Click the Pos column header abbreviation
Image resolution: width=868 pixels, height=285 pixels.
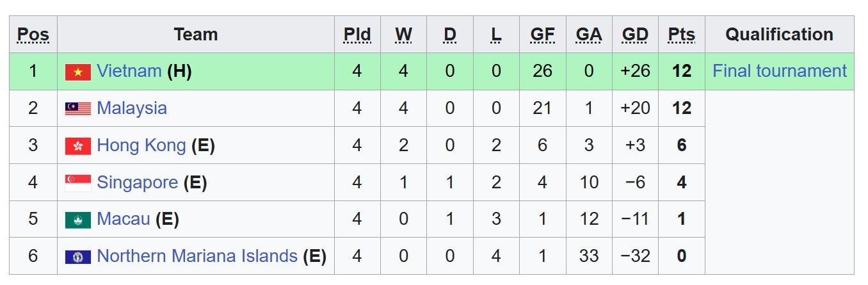(33, 35)
